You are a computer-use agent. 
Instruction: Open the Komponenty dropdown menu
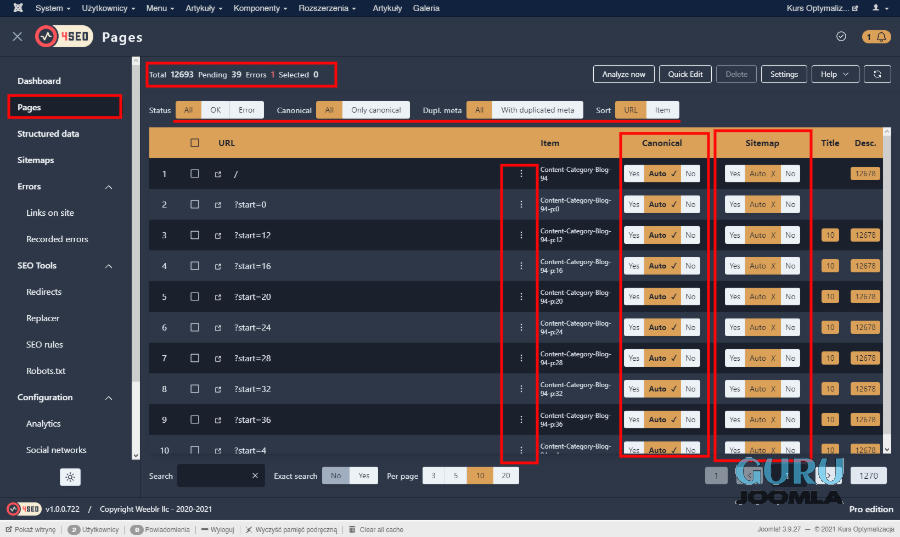(260, 8)
